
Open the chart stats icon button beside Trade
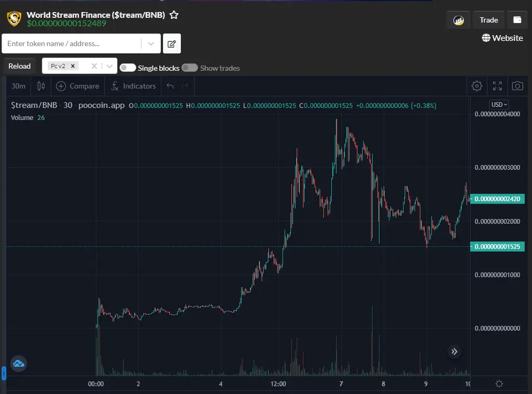pos(459,20)
